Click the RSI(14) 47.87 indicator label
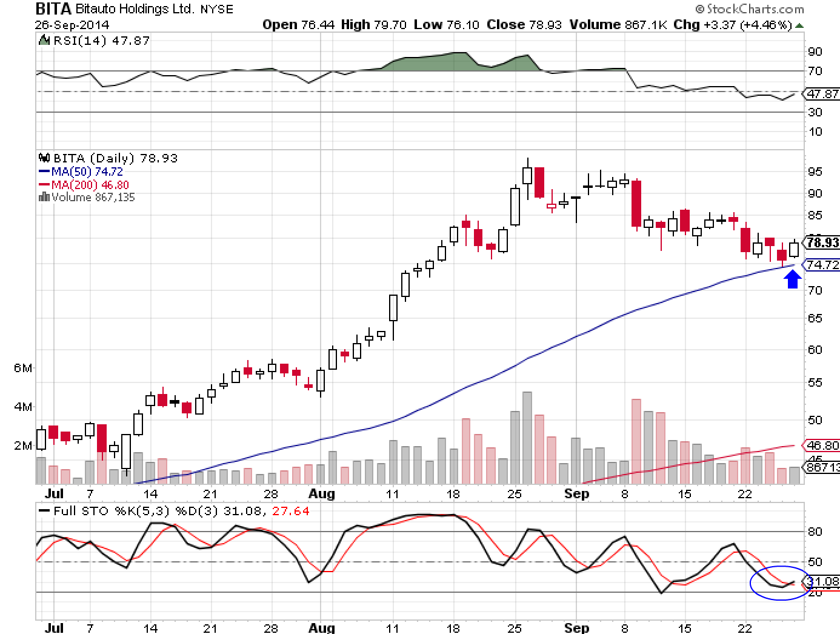Screen dimensions: 840x634 pos(101,41)
